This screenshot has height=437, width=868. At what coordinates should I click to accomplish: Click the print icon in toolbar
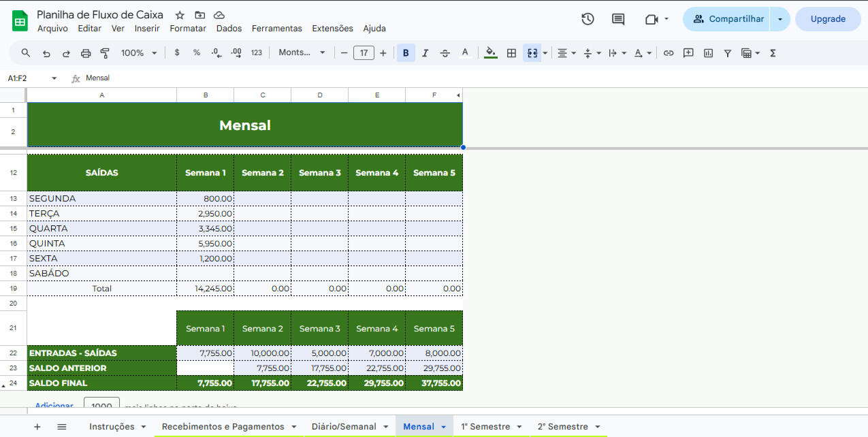86,53
